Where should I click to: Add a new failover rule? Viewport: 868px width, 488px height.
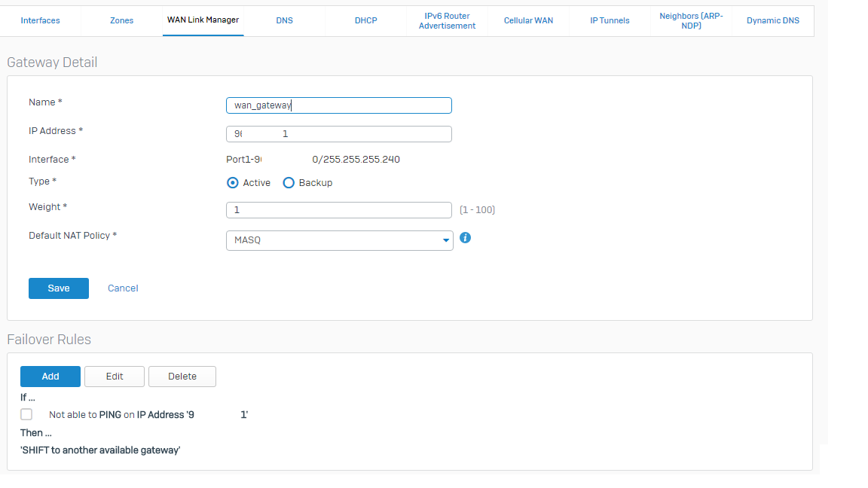(x=50, y=377)
